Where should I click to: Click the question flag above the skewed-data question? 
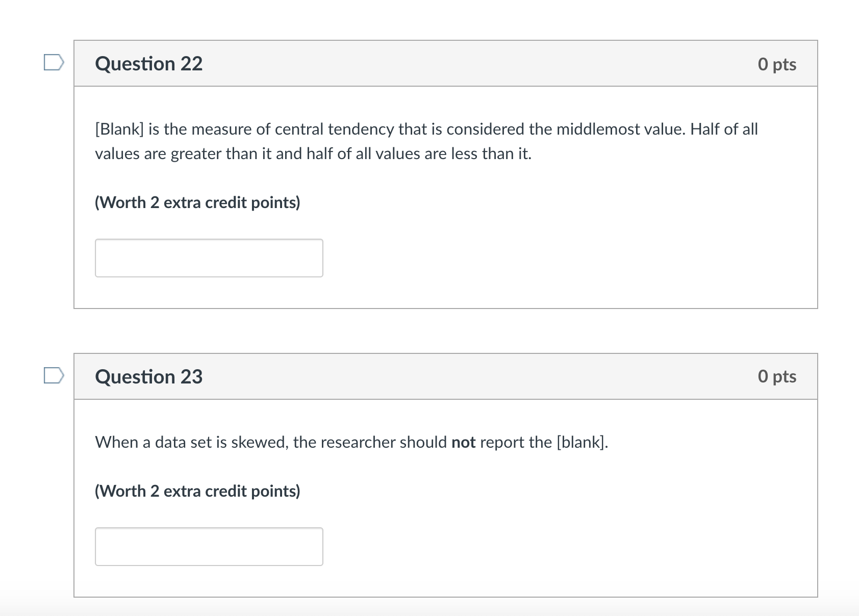pos(55,376)
